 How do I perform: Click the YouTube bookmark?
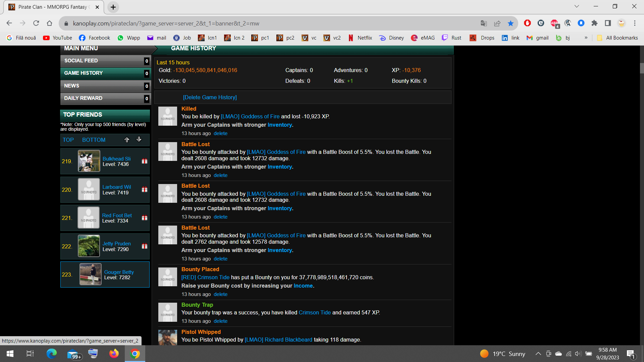[58, 38]
